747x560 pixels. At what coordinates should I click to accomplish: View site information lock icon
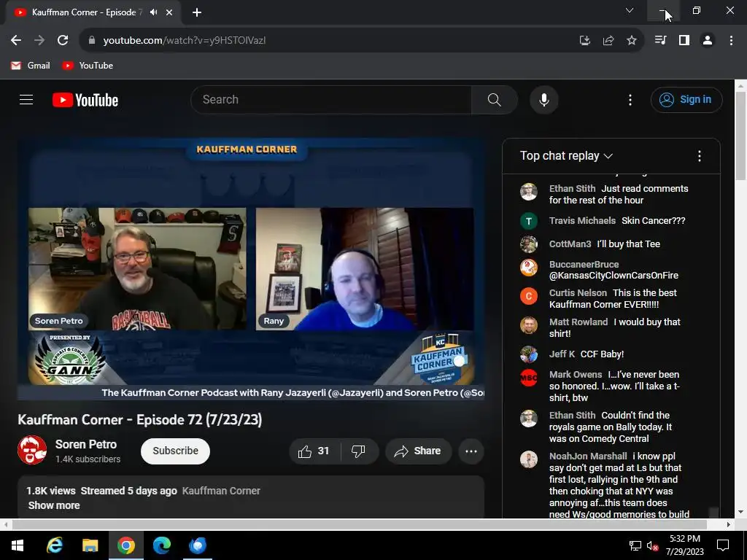tap(92, 41)
